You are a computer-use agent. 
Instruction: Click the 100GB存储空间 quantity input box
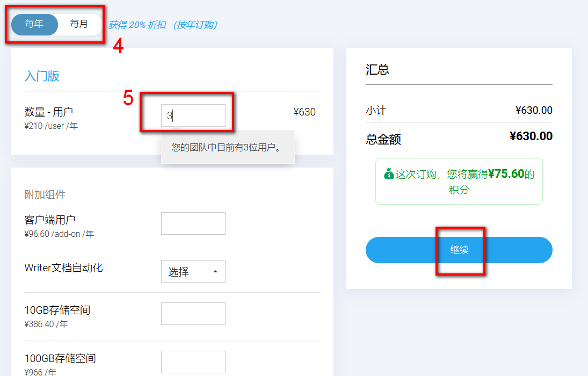(x=193, y=362)
